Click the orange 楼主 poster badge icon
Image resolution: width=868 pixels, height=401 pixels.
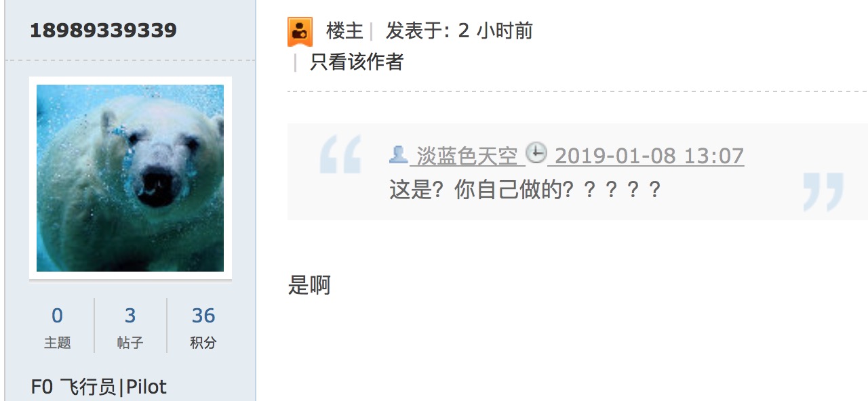click(300, 31)
